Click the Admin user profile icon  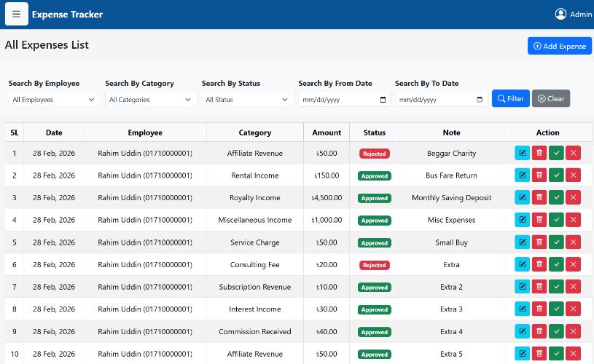click(x=560, y=14)
